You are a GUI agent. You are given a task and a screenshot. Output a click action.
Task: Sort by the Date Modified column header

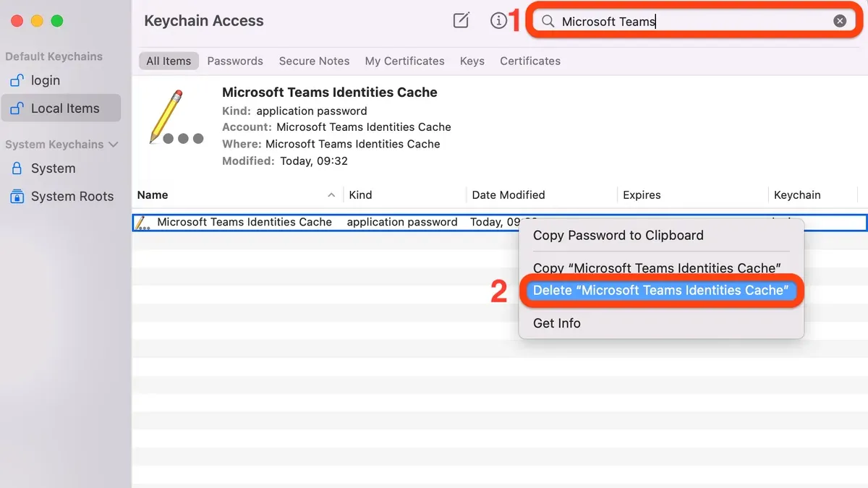coord(509,194)
